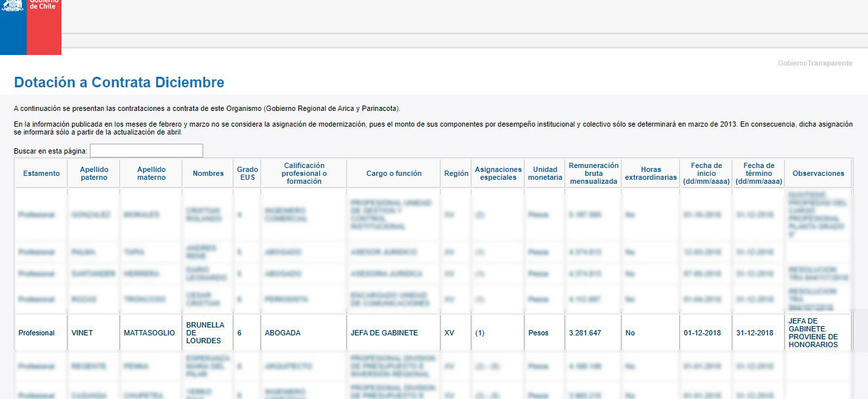Select the Fecha de inicio column header

[x=706, y=173]
